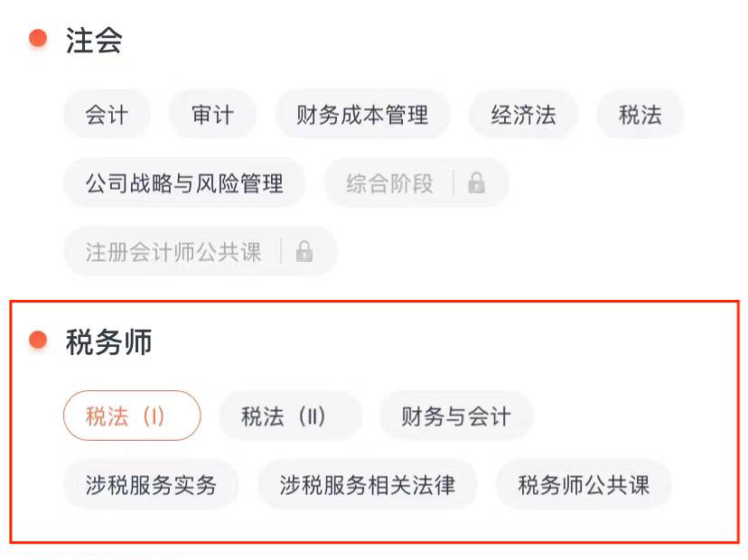Select the 审计 subject tag

tap(212, 115)
